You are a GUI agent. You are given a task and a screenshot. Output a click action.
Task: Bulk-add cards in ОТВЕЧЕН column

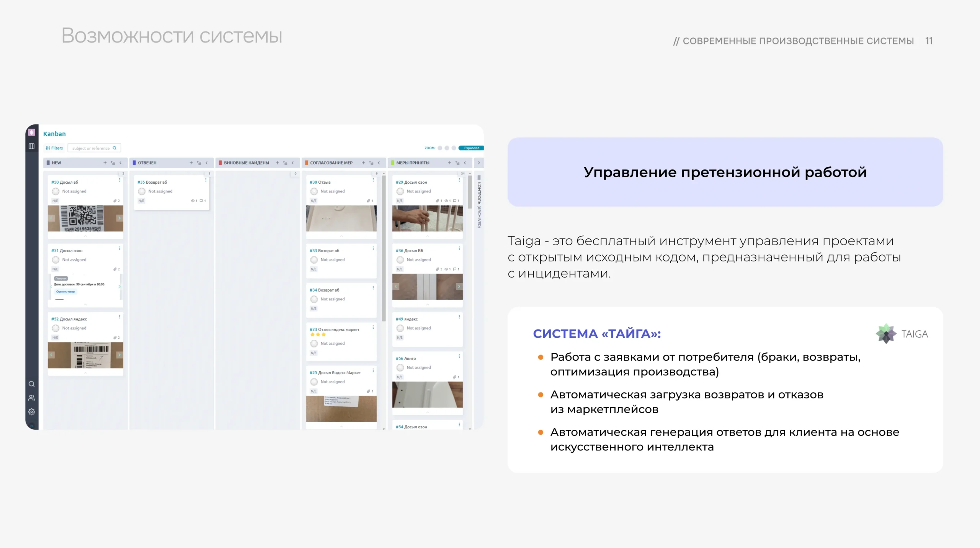[x=199, y=163]
